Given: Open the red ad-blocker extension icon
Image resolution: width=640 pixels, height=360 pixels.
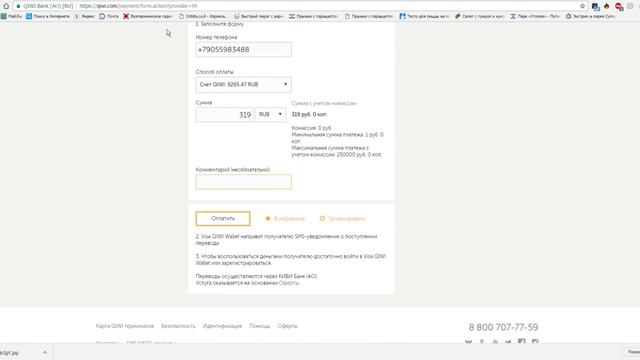Looking at the screenshot, I should point(619,7).
